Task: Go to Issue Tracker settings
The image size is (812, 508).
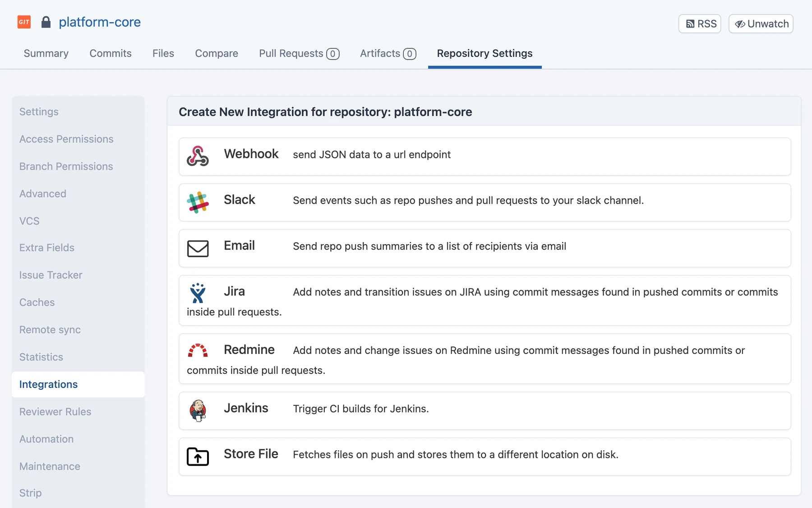Action: [x=78, y=275]
